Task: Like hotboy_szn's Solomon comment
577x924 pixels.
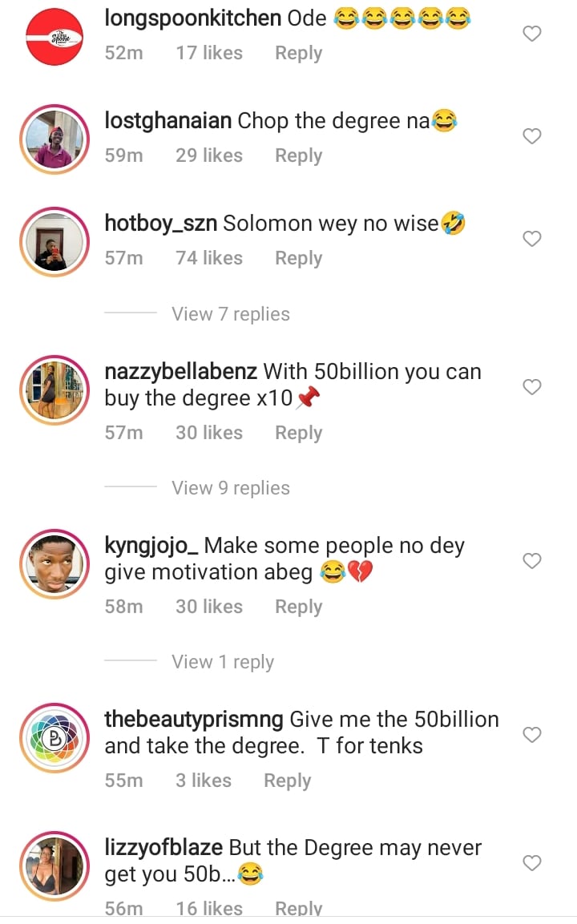Action: 532,239
